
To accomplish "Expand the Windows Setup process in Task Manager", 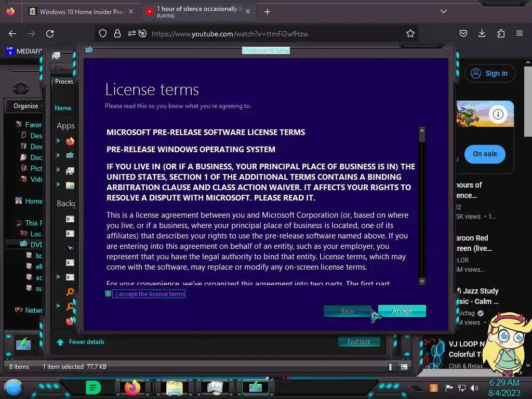I will (x=58, y=155).
